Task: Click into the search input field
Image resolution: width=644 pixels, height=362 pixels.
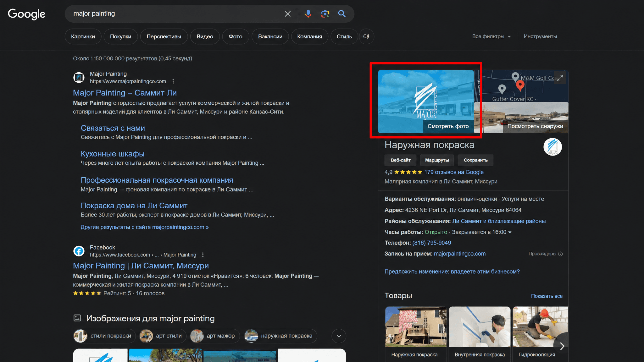Action: [x=176, y=14]
